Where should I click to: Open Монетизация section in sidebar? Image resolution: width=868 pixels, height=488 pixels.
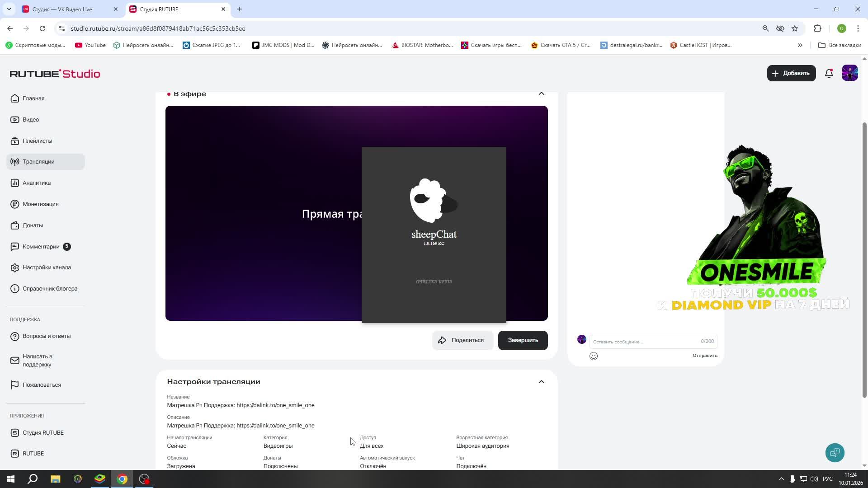click(40, 204)
